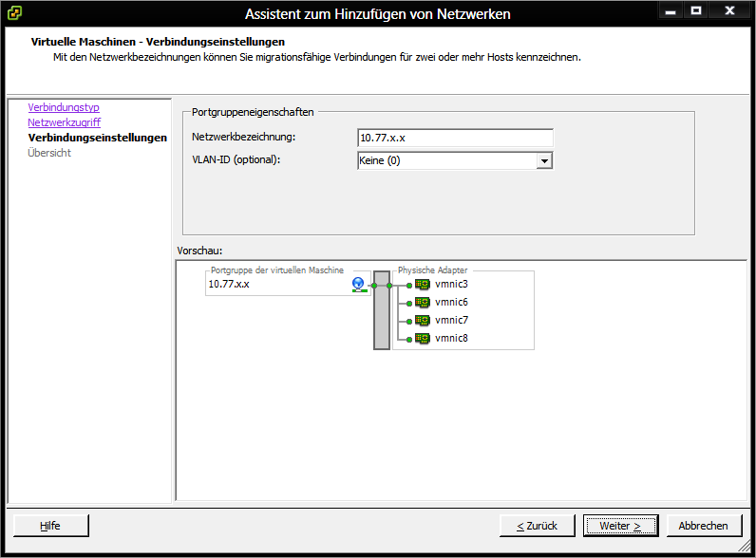Screen dimensions: 756x558
Task: Click the 10.77.x.x port group label in the preview
Action: tap(230, 285)
